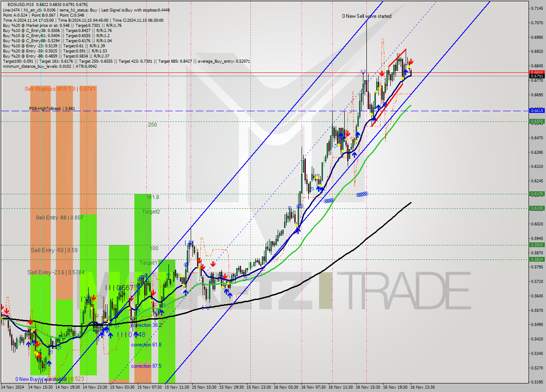Click the 'Line:1474' indicator info text
546x392 pixels.
tap(11, 10)
